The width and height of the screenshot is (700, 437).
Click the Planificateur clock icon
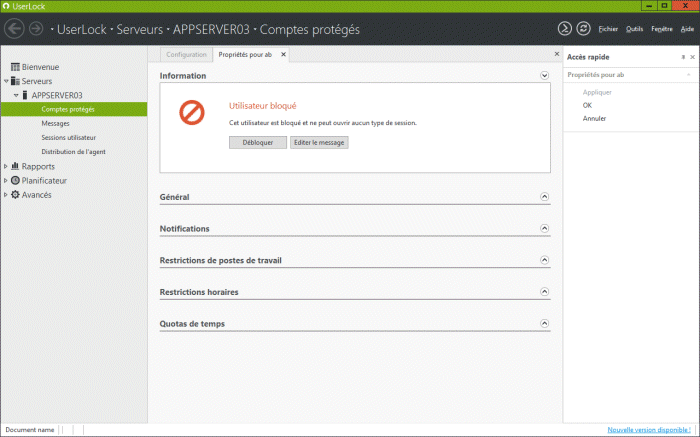tap(15, 180)
